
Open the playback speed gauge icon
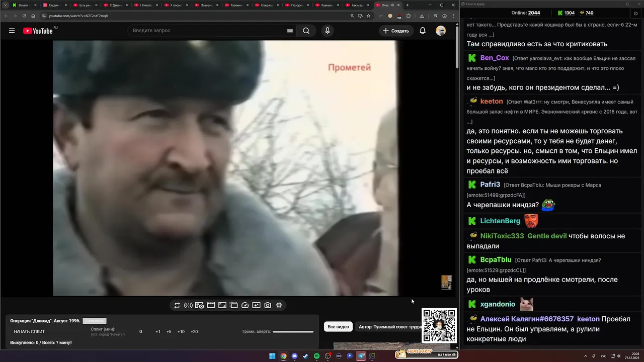click(x=245, y=305)
